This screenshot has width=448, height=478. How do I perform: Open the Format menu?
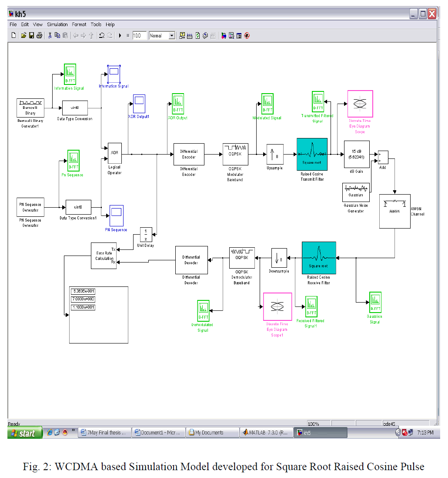point(79,24)
